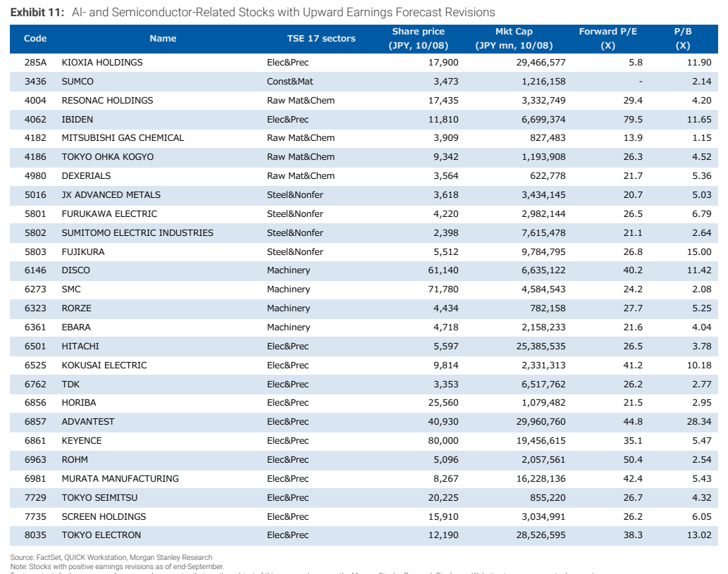Select FUJIKURA's P/B value '15.00'
728x574 pixels.
click(699, 252)
